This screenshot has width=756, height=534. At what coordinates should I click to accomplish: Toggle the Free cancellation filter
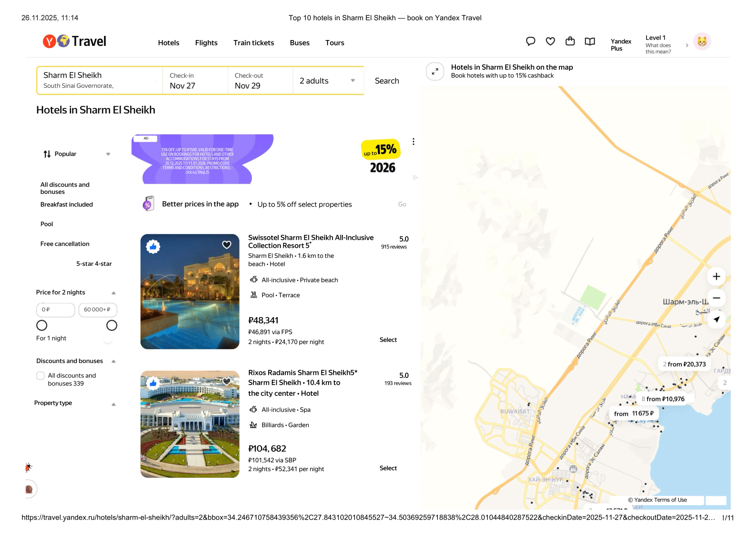tap(65, 244)
